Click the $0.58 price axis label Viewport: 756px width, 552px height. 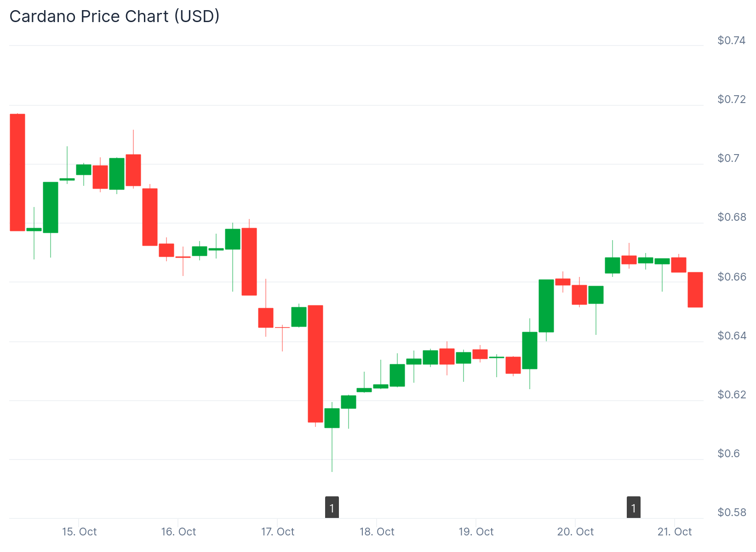[x=731, y=512]
